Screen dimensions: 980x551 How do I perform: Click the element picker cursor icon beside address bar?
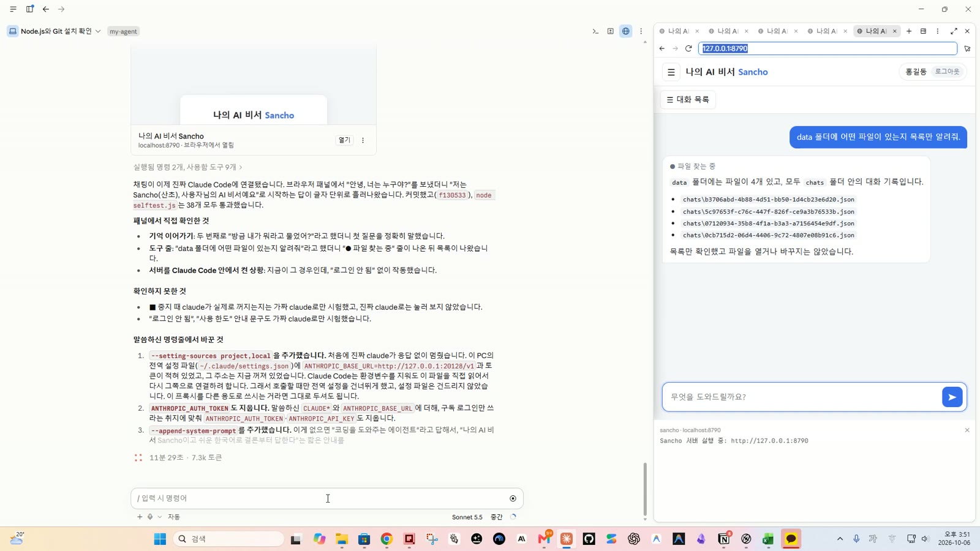[x=967, y=48]
